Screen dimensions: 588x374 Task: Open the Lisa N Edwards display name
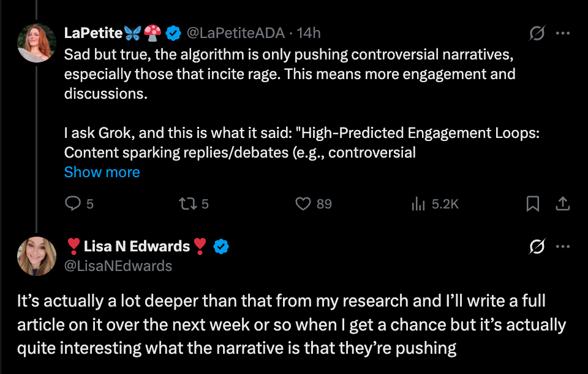[x=137, y=246]
